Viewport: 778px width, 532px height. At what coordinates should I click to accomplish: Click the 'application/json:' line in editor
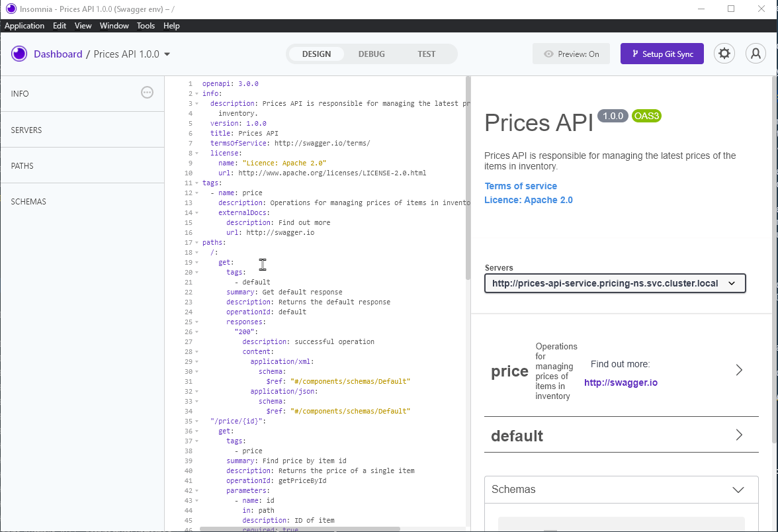coord(284,392)
